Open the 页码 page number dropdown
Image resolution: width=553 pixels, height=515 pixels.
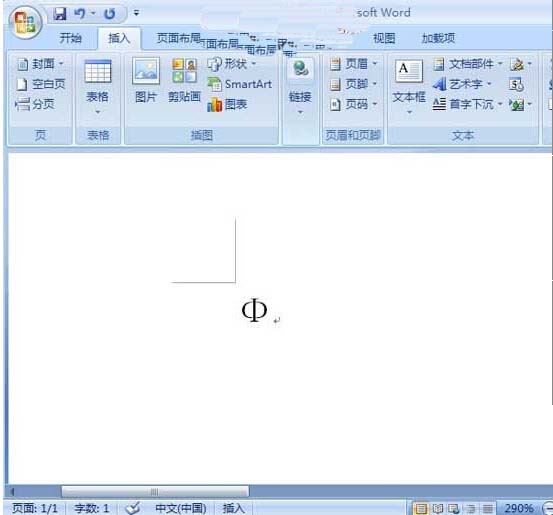(x=353, y=104)
